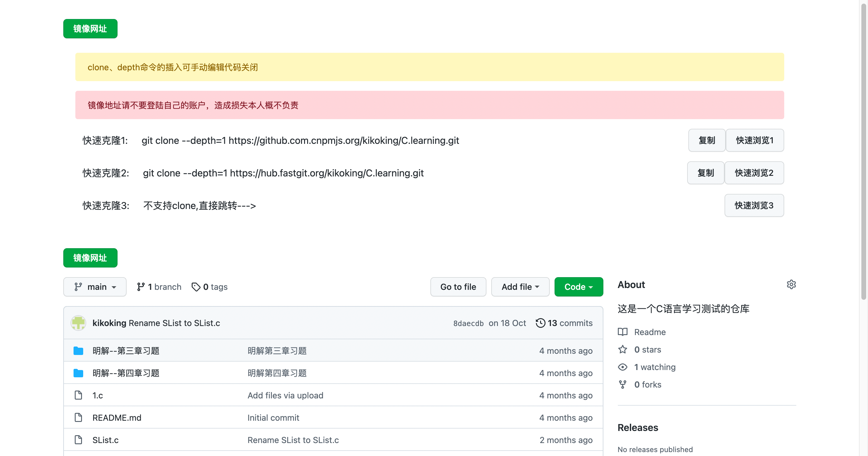Open the Add file dropdown
This screenshot has width=868, height=456.
[x=520, y=287]
